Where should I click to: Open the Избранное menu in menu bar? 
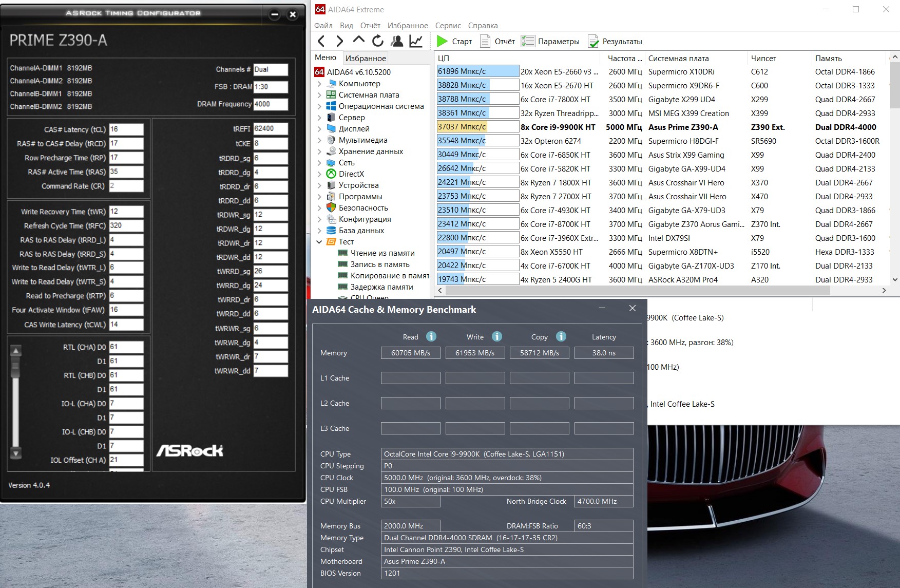[x=408, y=25]
